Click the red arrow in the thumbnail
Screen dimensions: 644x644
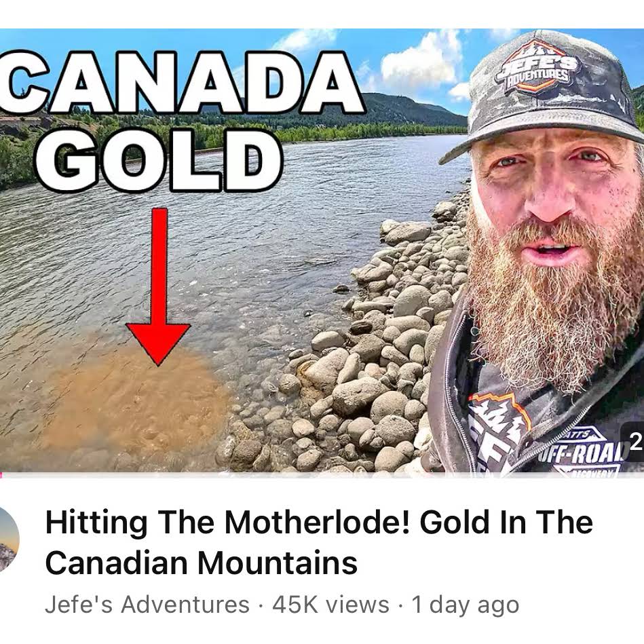(x=158, y=286)
